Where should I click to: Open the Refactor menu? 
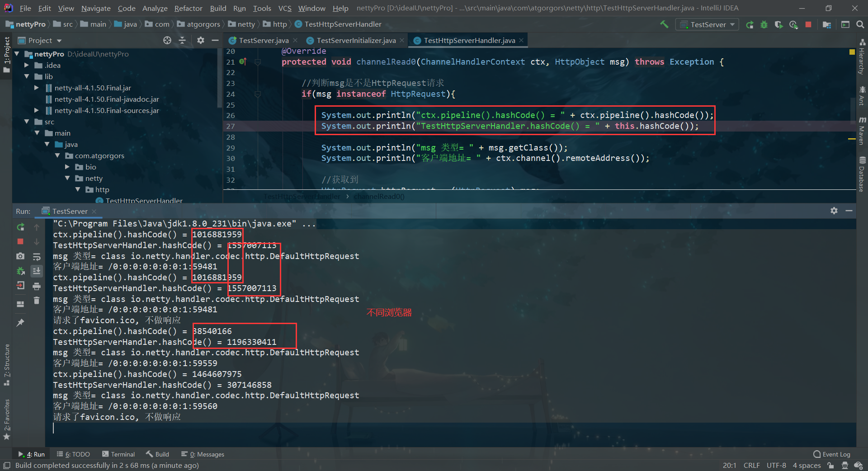click(188, 8)
